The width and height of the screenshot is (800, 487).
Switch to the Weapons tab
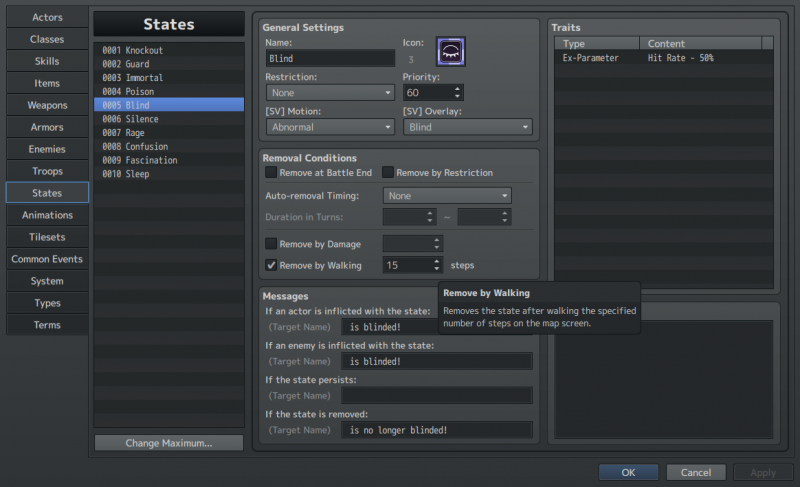pos(47,105)
